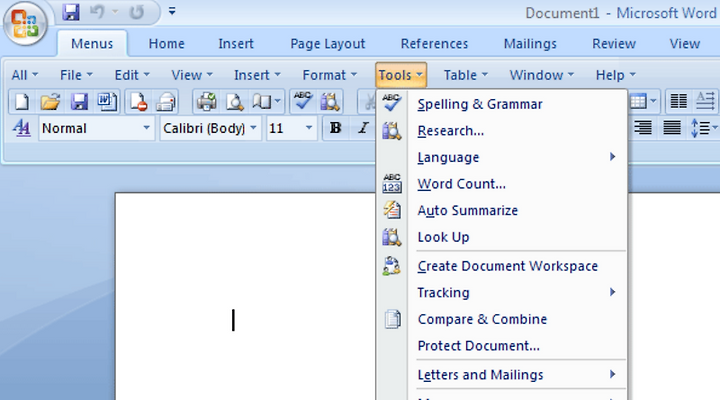720x400 pixels.
Task: Click the fax/send document icon
Action: tap(165, 101)
